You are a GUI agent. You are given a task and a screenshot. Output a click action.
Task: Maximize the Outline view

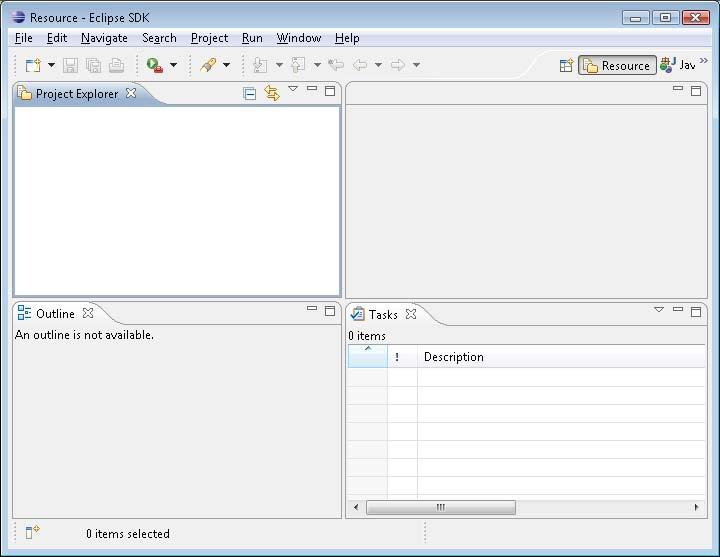[x=330, y=311]
